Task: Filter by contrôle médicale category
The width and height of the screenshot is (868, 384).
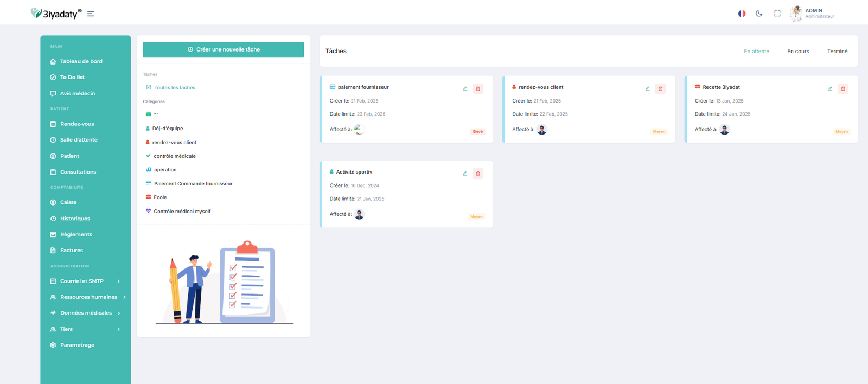Action: coord(174,156)
